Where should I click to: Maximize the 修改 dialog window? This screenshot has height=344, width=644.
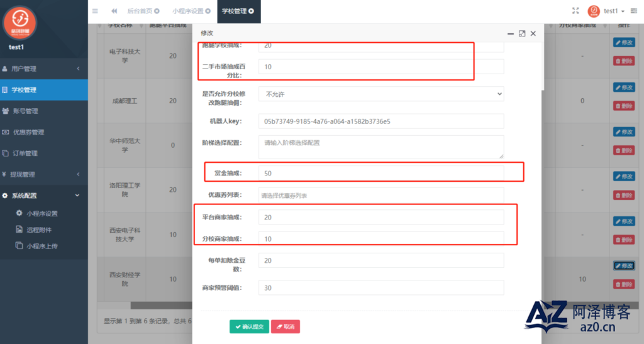click(521, 33)
